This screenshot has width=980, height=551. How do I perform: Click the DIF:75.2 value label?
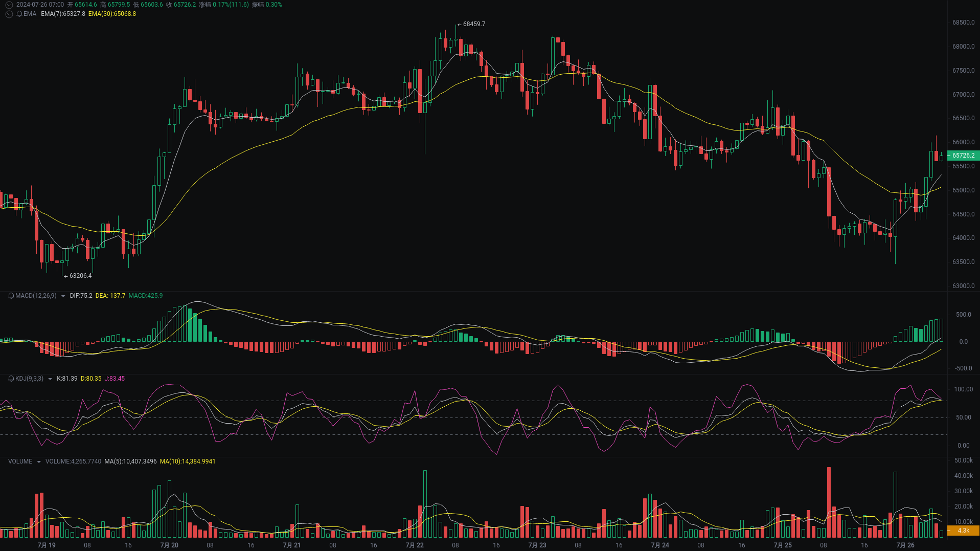pos(80,296)
